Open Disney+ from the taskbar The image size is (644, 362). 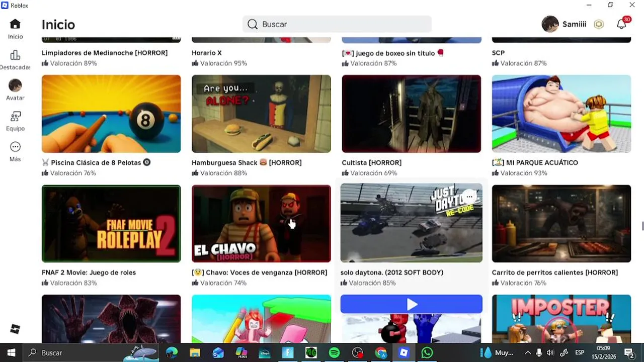(x=265, y=353)
